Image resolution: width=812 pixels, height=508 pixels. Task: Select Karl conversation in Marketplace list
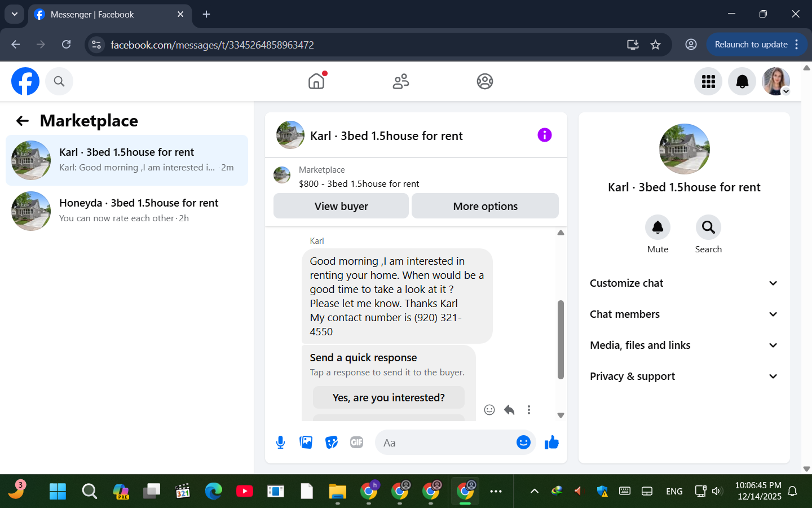127,160
